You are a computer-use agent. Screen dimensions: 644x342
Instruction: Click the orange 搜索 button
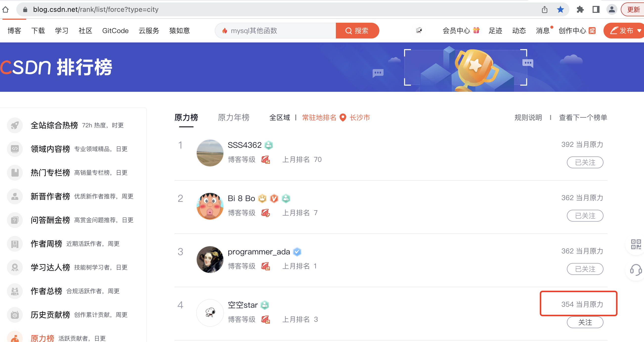(357, 31)
